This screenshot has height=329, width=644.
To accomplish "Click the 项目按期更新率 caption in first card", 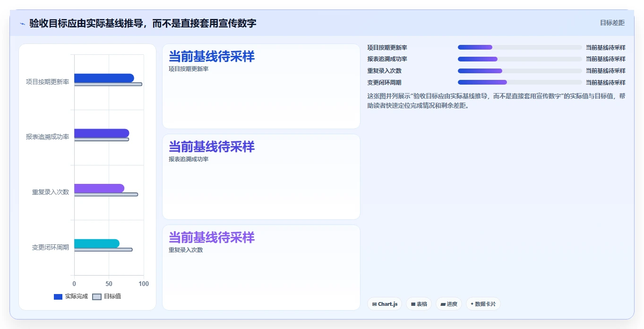I will pos(189,69).
